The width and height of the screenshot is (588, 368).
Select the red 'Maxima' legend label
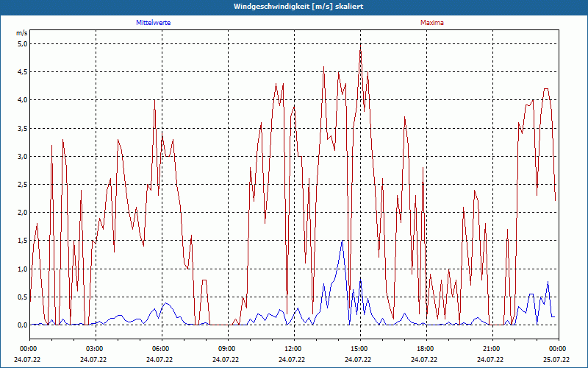tap(432, 23)
